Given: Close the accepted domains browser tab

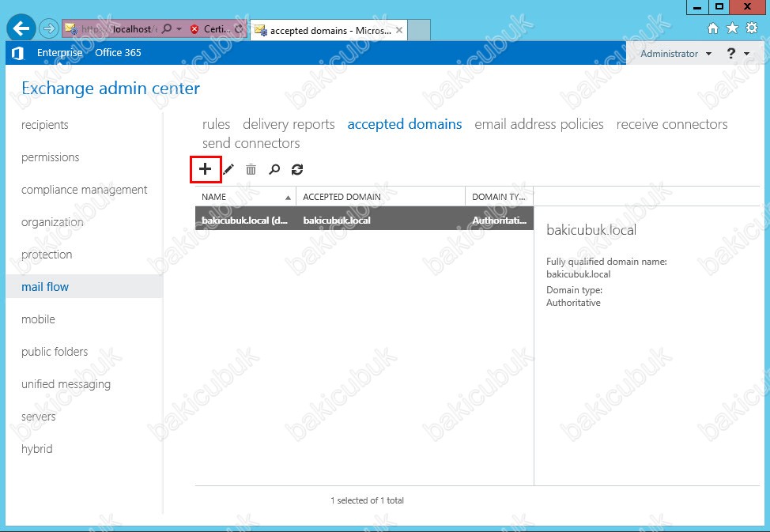Looking at the screenshot, I should tap(399, 31).
